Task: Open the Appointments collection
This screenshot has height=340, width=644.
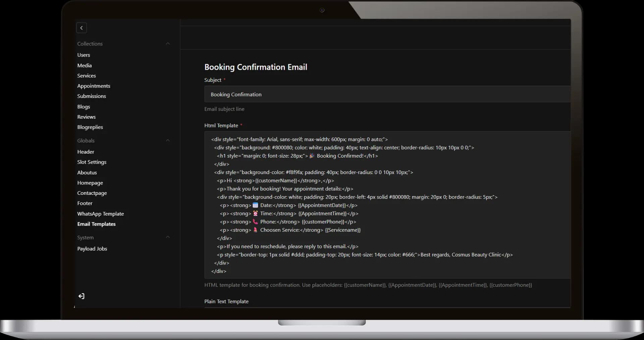Action: (x=94, y=86)
